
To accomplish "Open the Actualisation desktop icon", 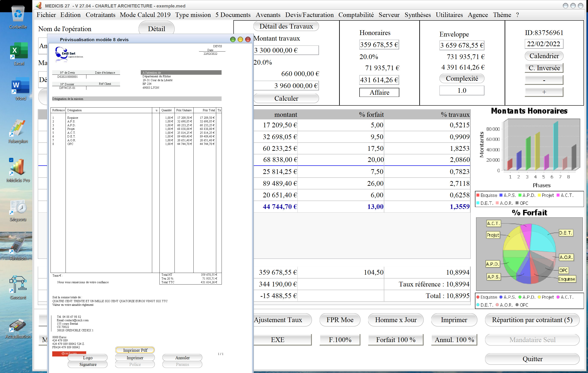I will click(18, 326).
